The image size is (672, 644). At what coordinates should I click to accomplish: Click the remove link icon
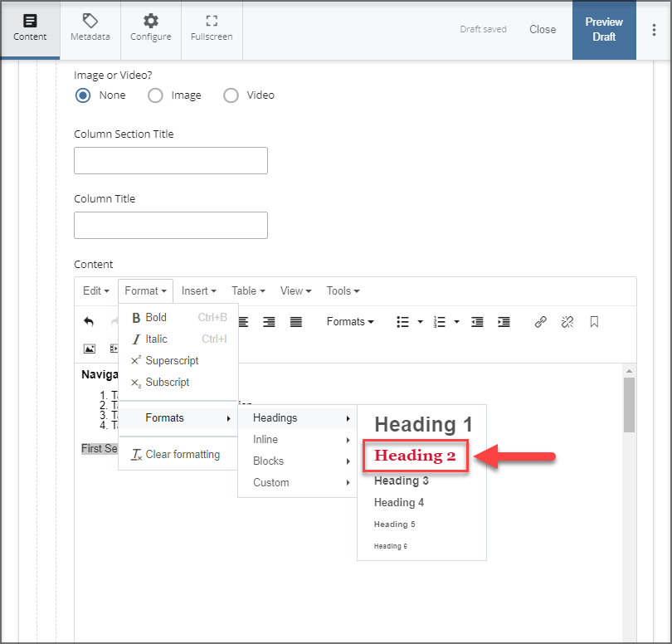coord(567,321)
